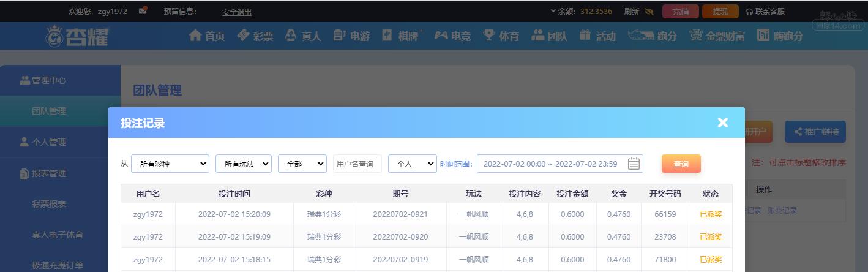Toggle the balance visibility eye icon
This screenshot has height=272, width=868.
(649, 11)
